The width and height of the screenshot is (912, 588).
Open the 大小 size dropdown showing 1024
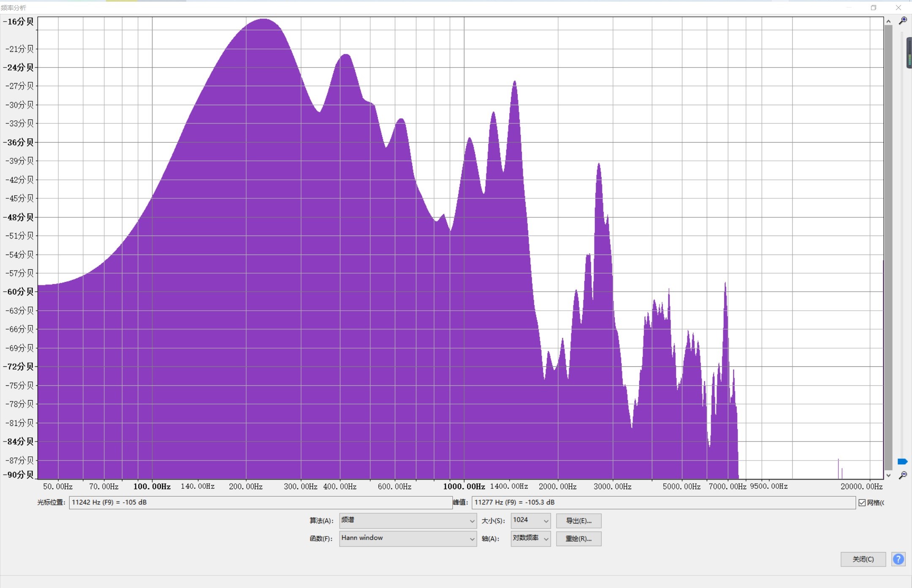pos(530,520)
